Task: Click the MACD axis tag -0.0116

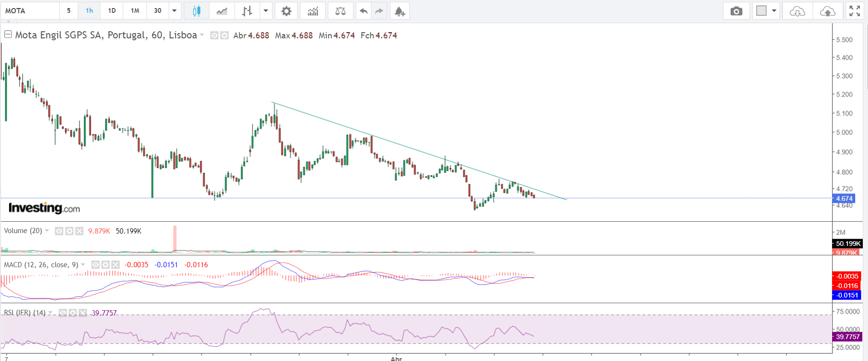Action: point(847,286)
